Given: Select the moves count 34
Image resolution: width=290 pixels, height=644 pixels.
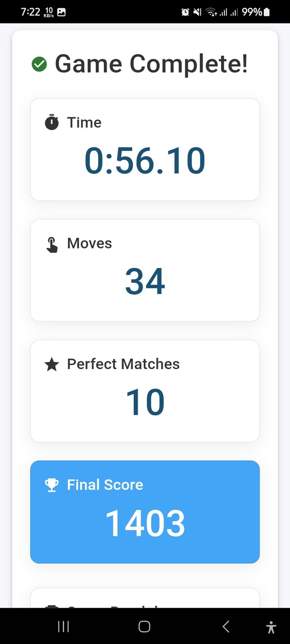Looking at the screenshot, I should [x=145, y=281].
